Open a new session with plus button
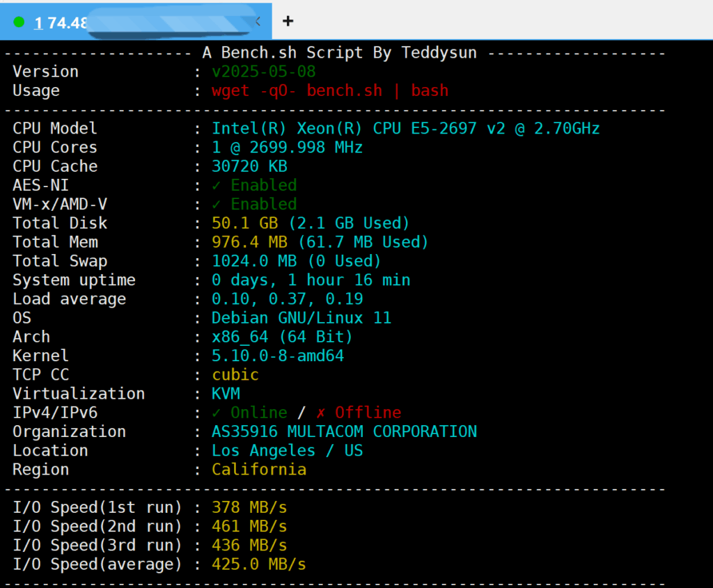This screenshot has width=713, height=588. coord(288,21)
